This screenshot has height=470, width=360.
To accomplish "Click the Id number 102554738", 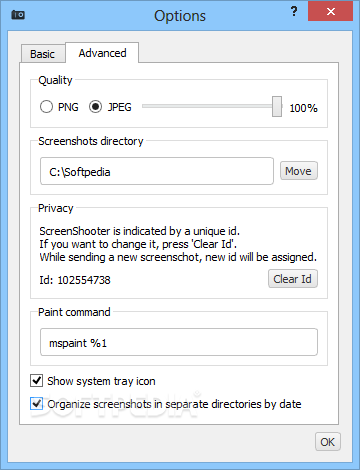I will tap(84, 280).
